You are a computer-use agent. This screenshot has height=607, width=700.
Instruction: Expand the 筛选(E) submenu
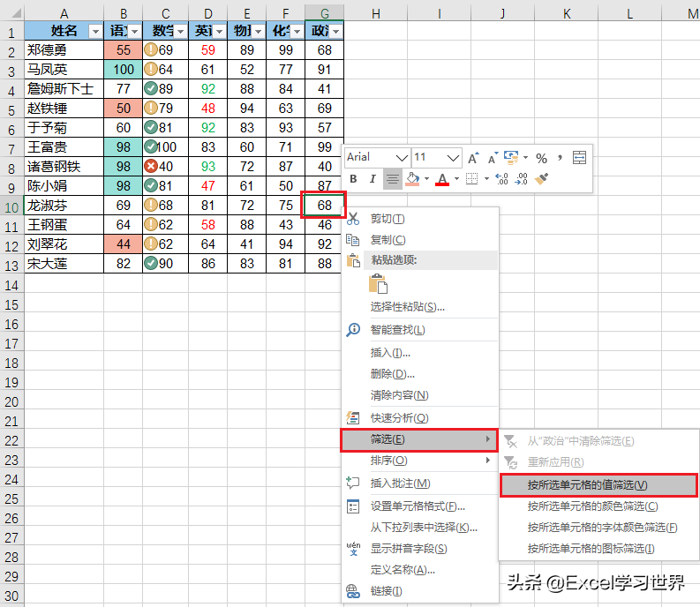point(419,439)
